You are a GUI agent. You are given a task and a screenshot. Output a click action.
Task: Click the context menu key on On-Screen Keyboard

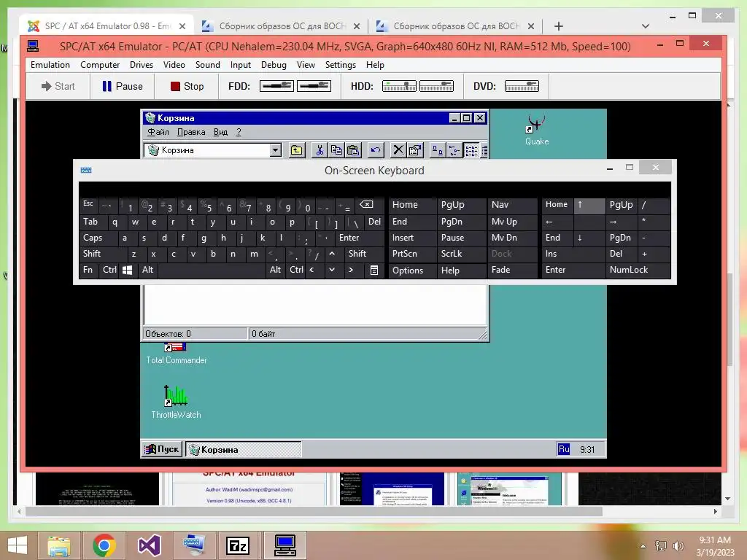(x=374, y=270)
